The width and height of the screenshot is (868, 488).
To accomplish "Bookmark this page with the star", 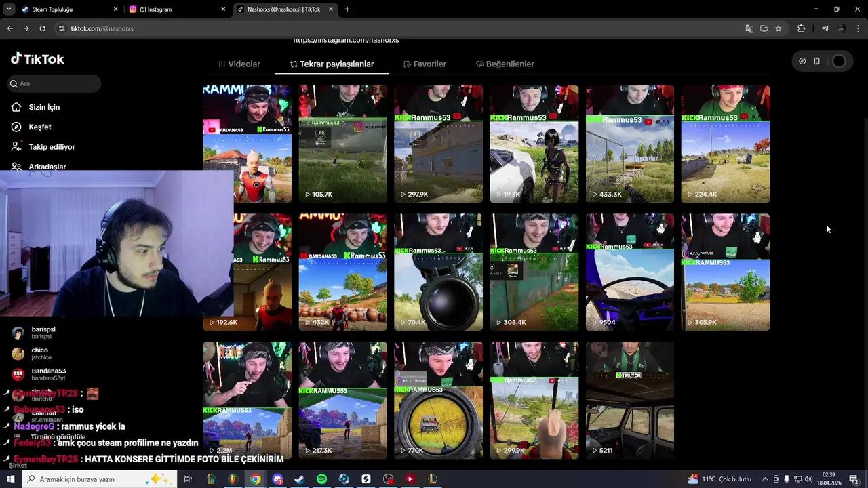I will tap(778, 28).
